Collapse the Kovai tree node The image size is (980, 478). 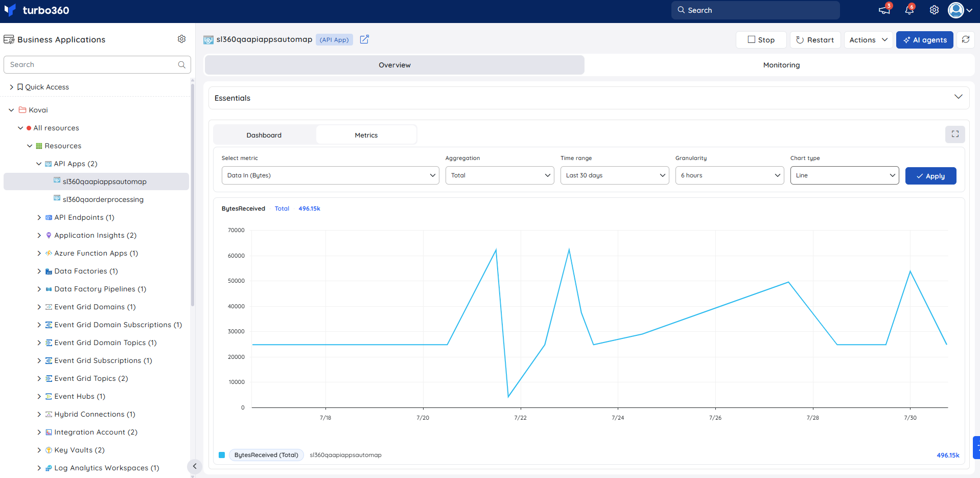[11, 110]
